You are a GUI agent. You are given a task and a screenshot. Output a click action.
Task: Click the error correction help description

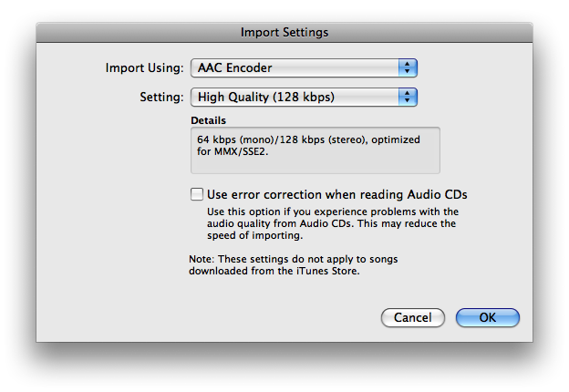(331, 223)
